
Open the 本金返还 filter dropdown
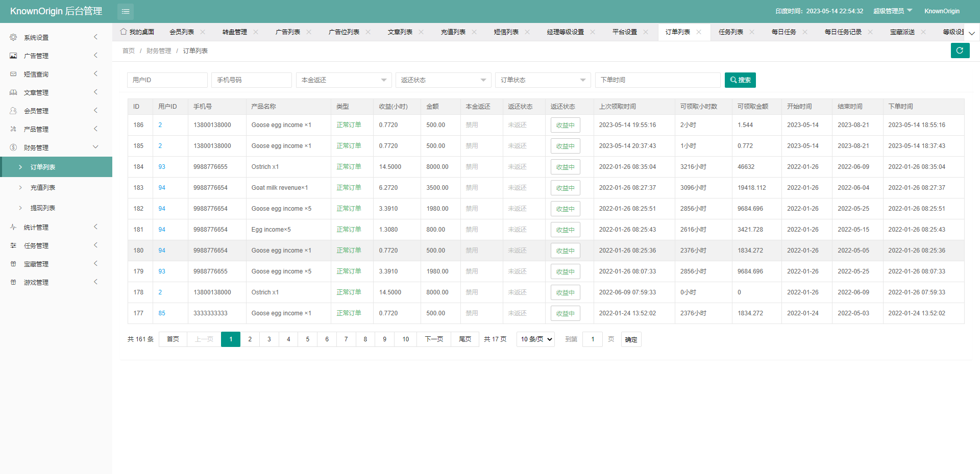(x=344, y=80)
